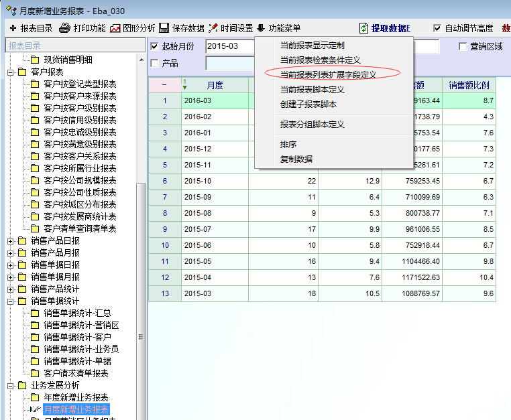The image size is (511, 420).
Task: Click the 打印功能 printer icon
Action: 64,28
